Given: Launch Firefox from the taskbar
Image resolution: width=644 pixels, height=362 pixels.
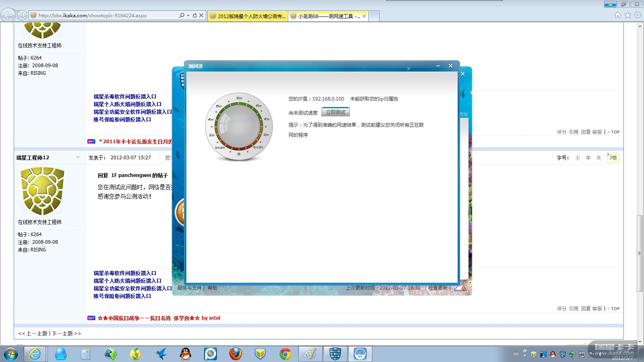Looking at the screenshot, I should click(x=235, y=354).
